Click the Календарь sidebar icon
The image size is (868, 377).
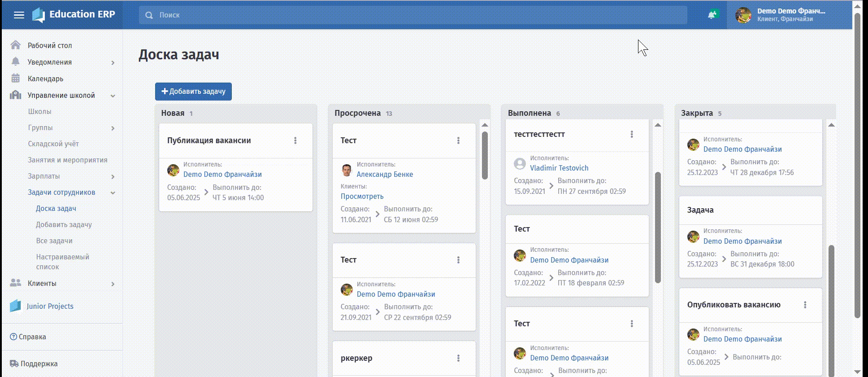tap(15, 78)
